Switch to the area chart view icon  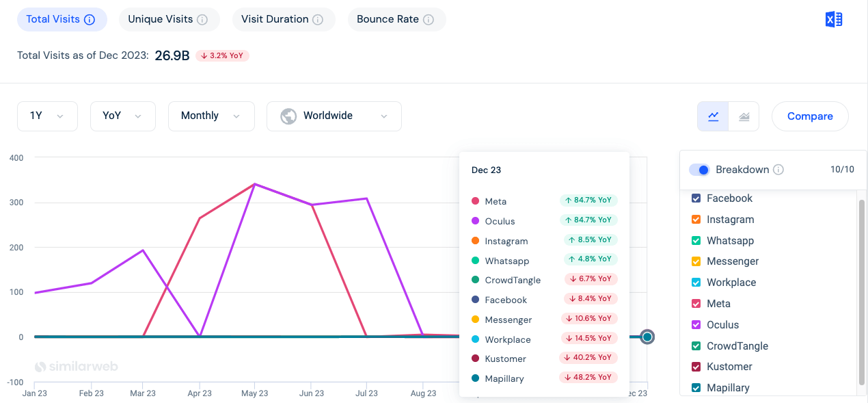(x=744, y=116)
